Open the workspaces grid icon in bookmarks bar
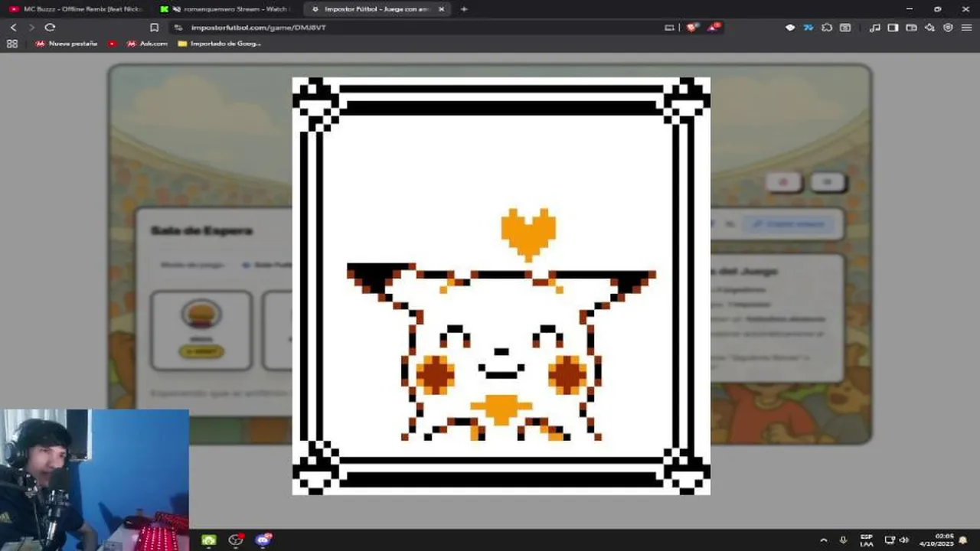The image size is (980, 551). tap(11, 44)
